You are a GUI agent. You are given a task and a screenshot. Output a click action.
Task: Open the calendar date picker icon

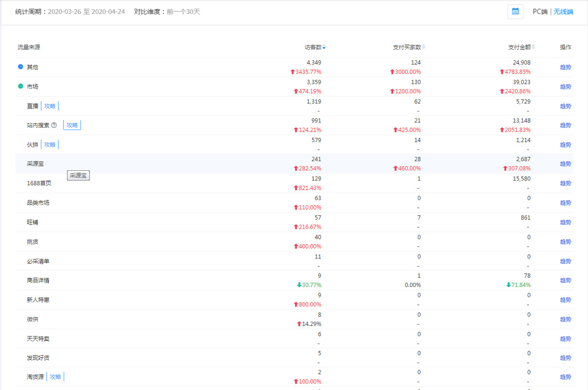click(x=515, y=11)
